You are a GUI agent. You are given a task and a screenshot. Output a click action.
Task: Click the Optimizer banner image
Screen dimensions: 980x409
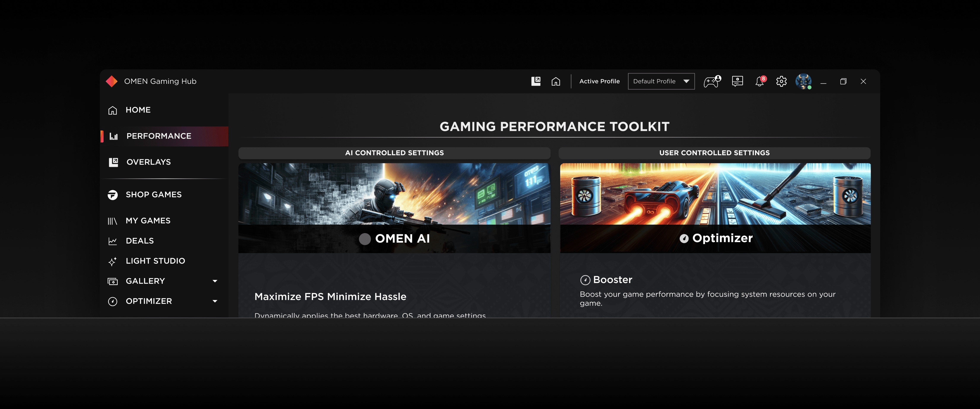point(715,194)
